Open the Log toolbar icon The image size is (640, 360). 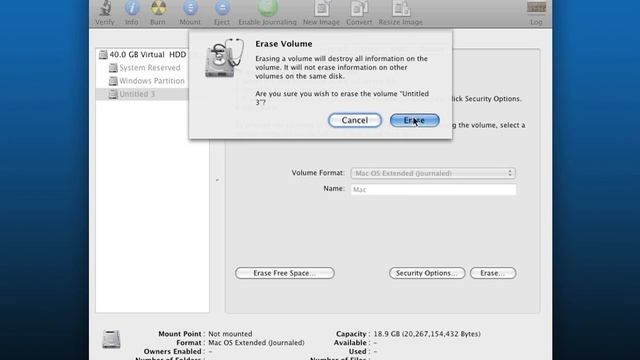click(536, 13)
